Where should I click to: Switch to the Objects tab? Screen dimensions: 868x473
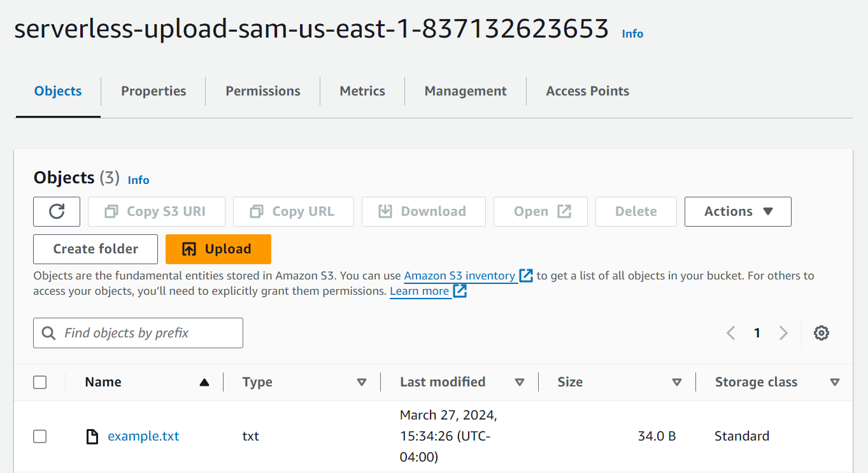(58, 91)
